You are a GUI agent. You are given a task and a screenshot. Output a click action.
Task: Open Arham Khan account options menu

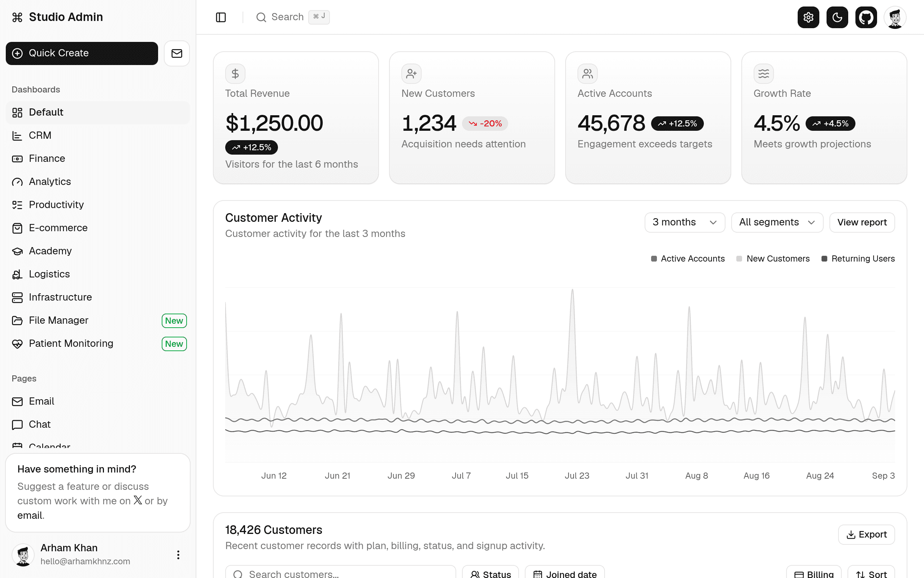[178, 555]
